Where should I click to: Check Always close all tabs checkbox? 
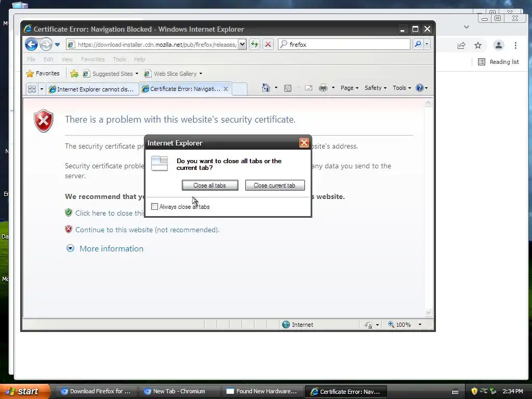(x=154, y=206)
